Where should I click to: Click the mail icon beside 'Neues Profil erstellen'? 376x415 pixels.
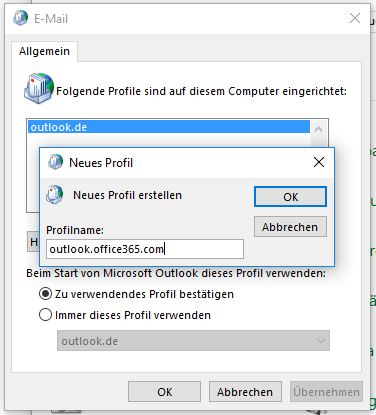pos(54,194)
